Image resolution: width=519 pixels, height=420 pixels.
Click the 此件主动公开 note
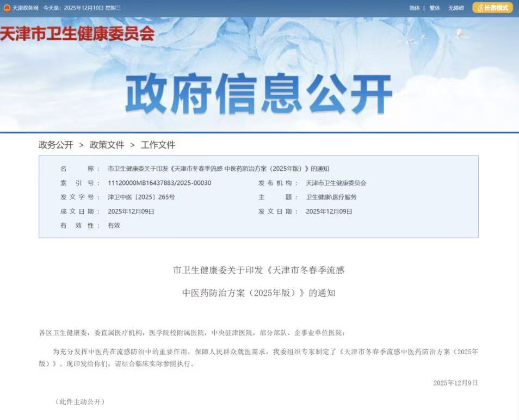79,402
